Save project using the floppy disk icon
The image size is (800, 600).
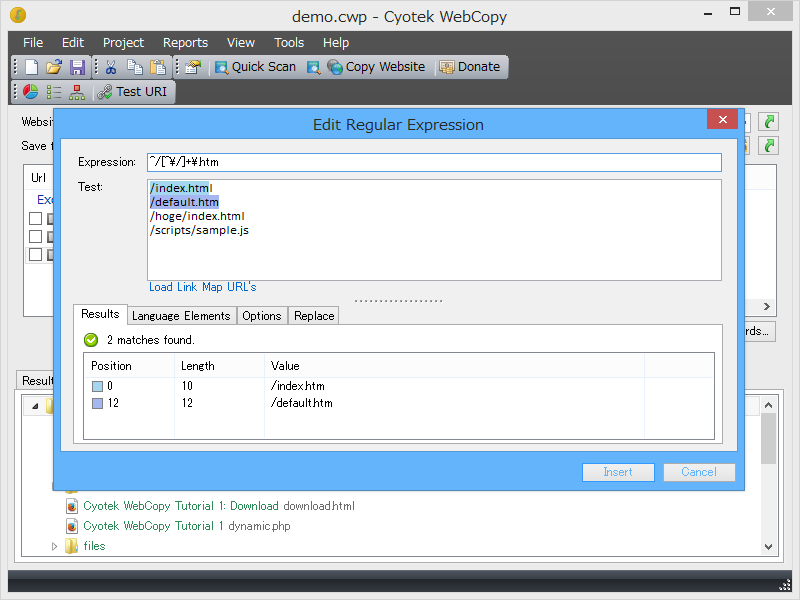click(78, 67)
